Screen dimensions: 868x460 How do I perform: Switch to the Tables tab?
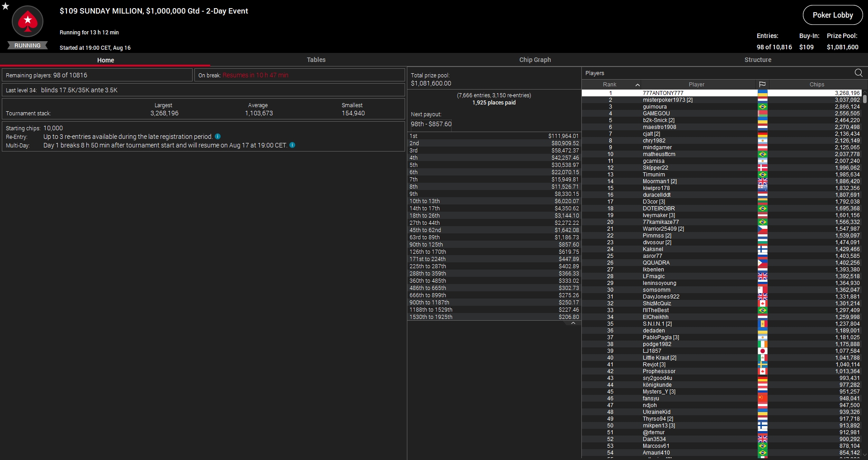coord(316,60)
